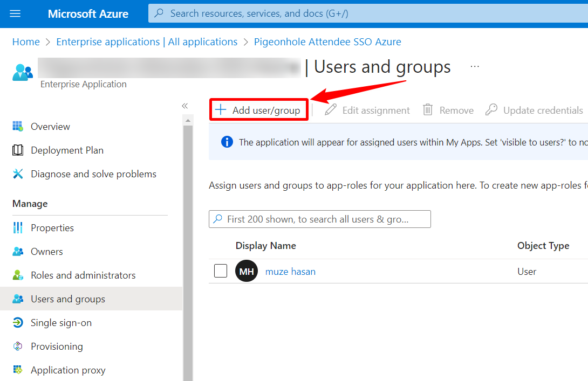
Task: Click the pencil icon for Edit assignment
Action: [330, 110]
